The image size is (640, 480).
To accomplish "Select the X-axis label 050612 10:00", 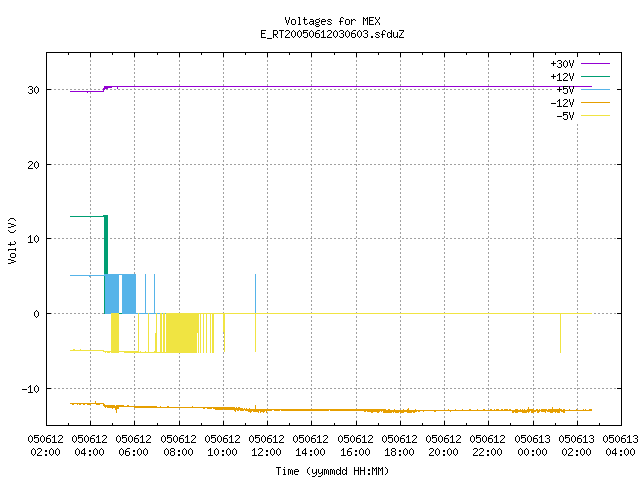I will click(x=222, y=446).
